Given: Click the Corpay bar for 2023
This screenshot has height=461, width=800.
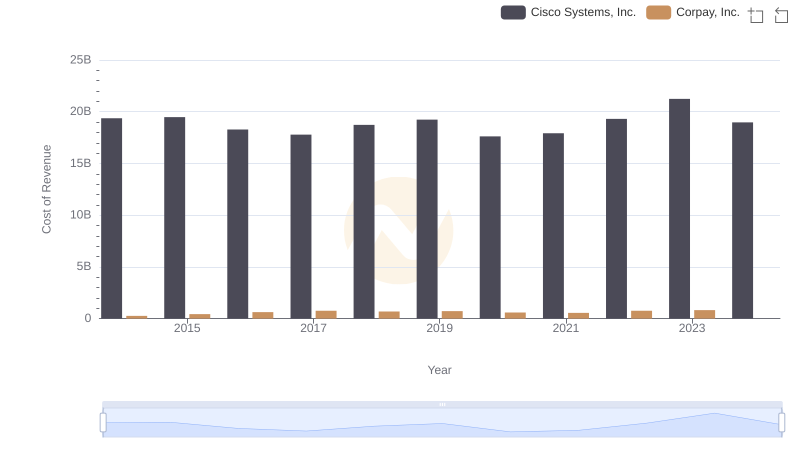Looking at the screenshot, I should point(705,314).
